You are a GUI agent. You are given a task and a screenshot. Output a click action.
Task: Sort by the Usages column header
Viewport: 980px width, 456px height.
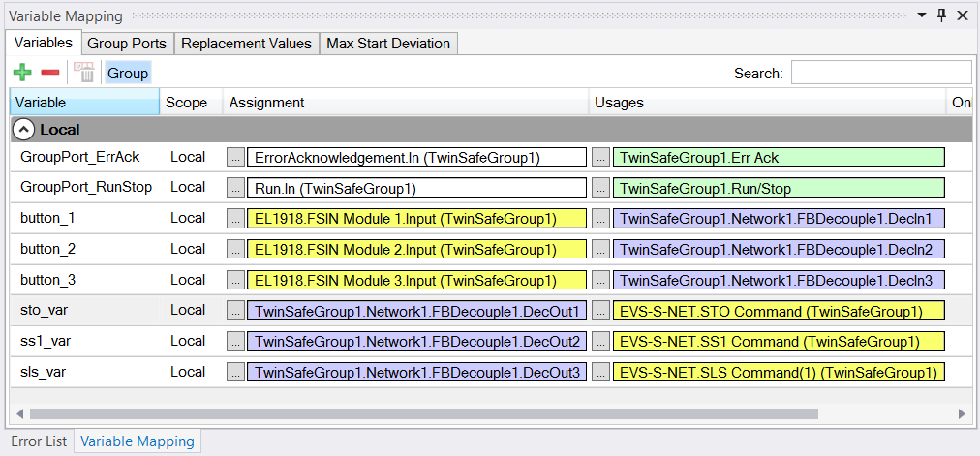768,102
